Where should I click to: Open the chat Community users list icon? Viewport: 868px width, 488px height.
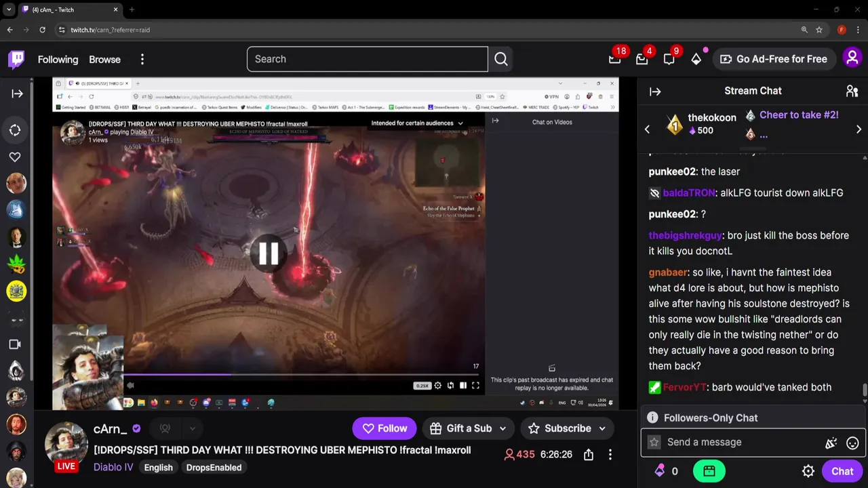click(852, 91)
